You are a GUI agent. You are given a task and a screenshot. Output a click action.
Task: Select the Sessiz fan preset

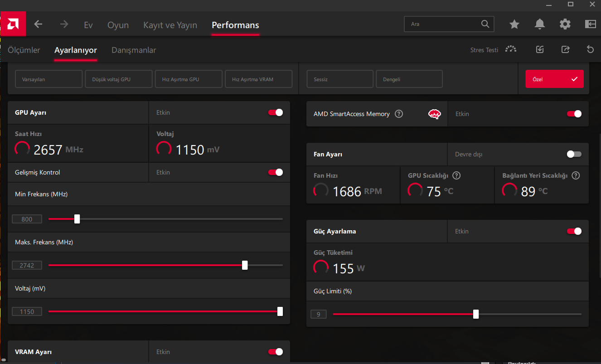click(340, 79)
